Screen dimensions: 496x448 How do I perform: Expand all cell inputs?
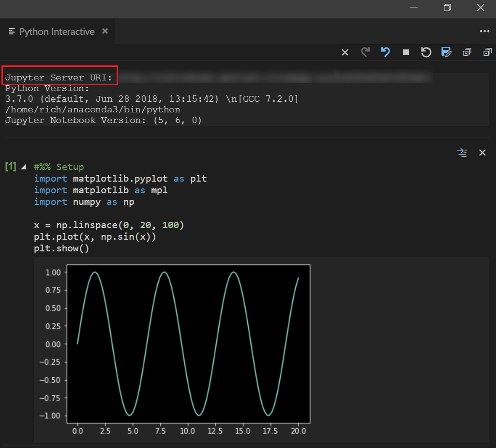pyautogui.click(x=466, y=52)
